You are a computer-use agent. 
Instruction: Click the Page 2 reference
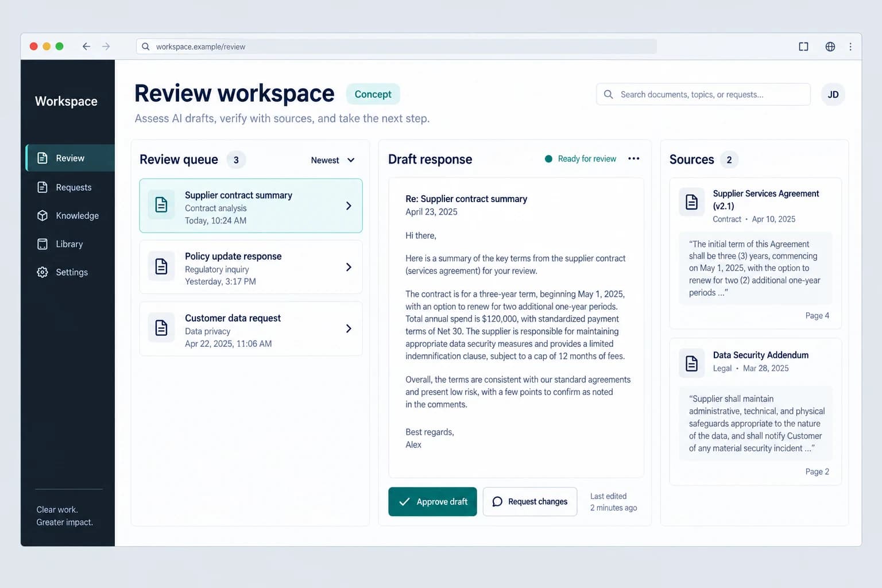pyautogui.click(x=817, y=472)
